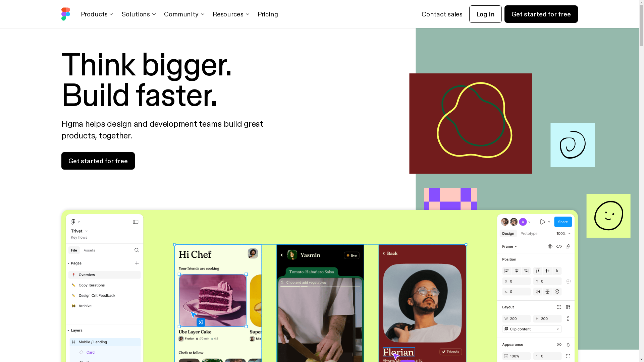Toggle the Design tab in right panel
The height and width of the screenshot is (362, 644).
click(x=508, y=233)
